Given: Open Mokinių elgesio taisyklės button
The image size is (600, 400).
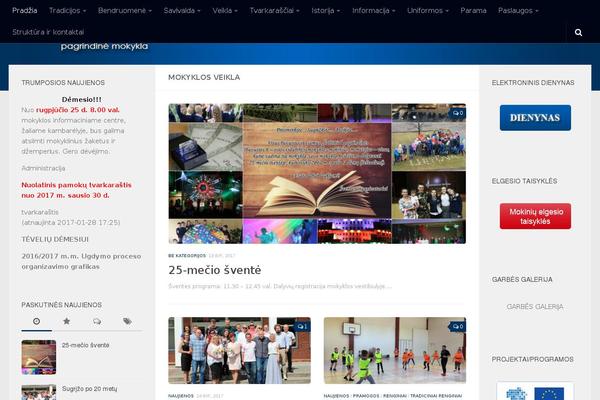Looking at the screenshot, I should pos(535,216).
